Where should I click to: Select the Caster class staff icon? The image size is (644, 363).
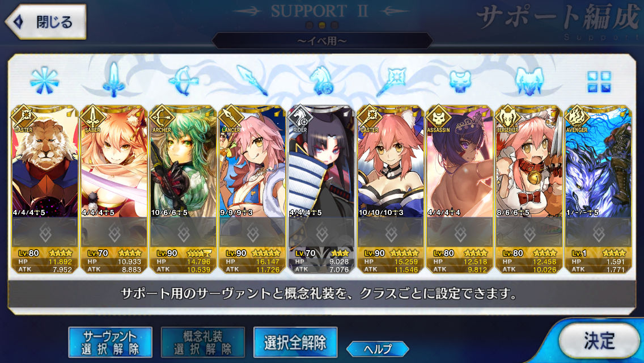pyautogui.click(x=391, y=81)
